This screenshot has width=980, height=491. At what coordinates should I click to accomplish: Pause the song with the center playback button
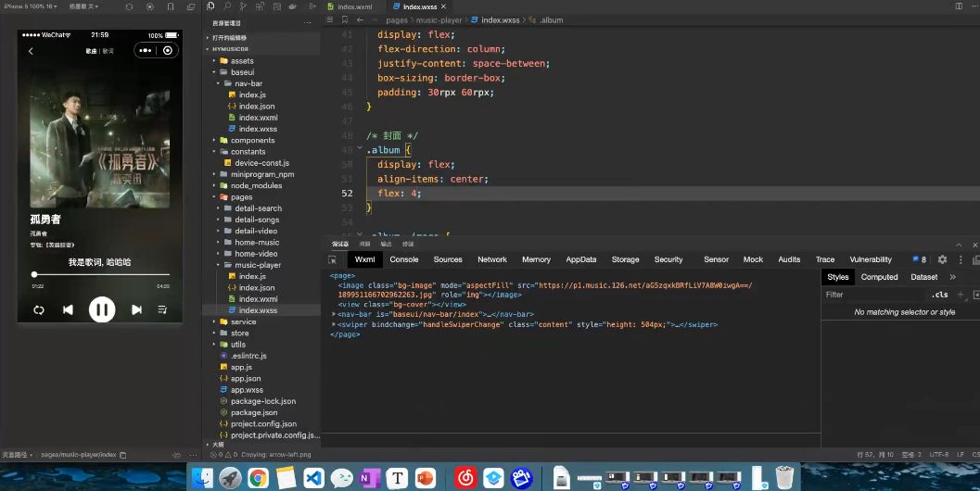[102, 309]
